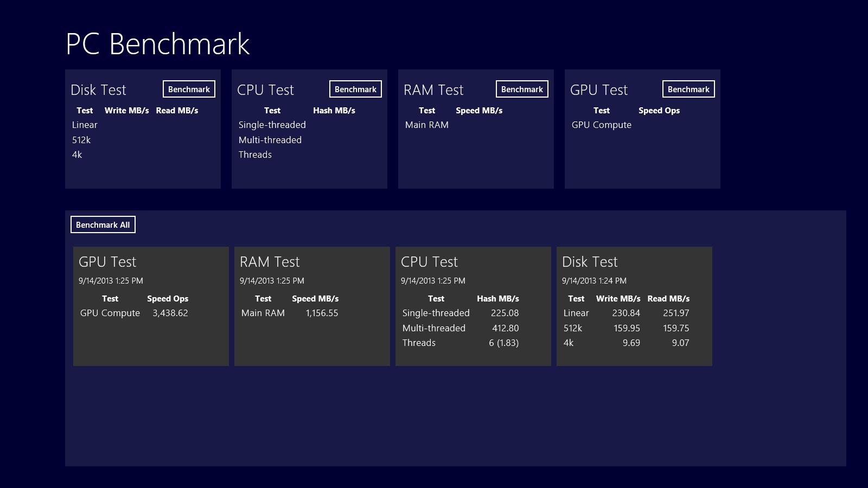Click Write MB/s header in top Disk Test panel

(127, 111)
